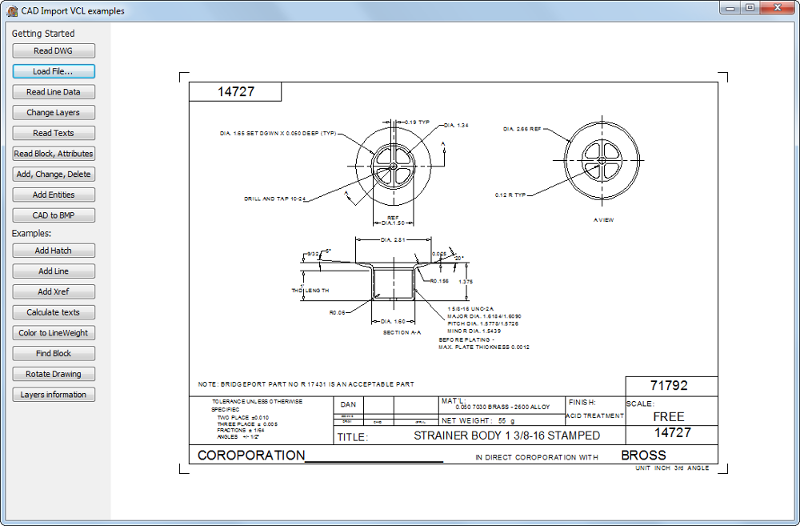Click 'STRAINER BODY 1 3/8-16 STAMPED' title text
The image size is (800, 526).
tap(507, 436)
